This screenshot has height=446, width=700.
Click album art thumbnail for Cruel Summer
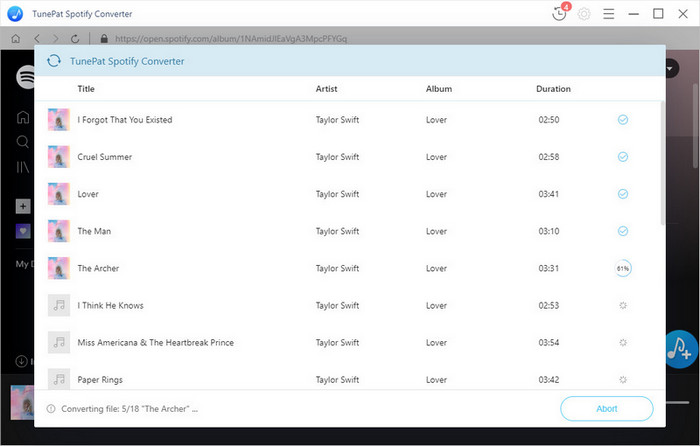tap(58, 156)
